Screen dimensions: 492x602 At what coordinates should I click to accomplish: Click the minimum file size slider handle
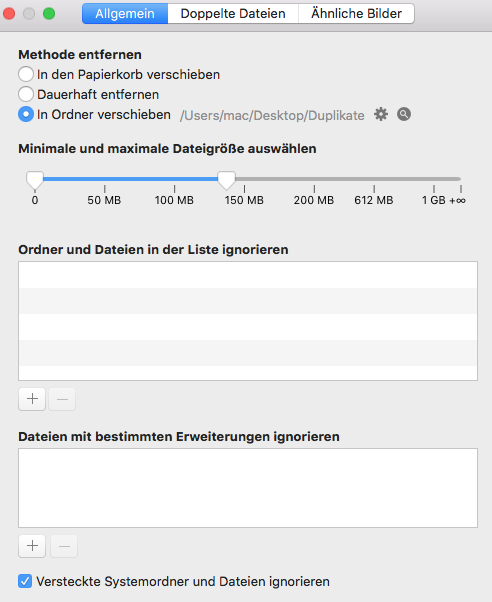coord(35,180)
